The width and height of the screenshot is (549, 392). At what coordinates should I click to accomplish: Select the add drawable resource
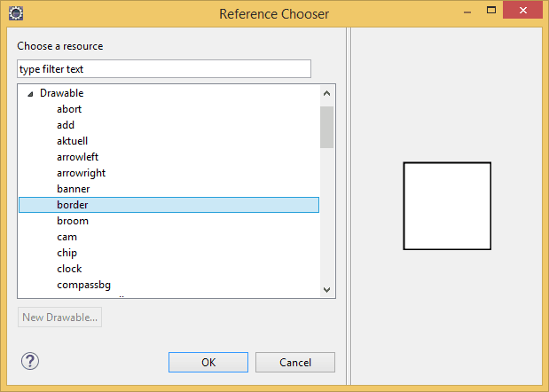(66, 125)
